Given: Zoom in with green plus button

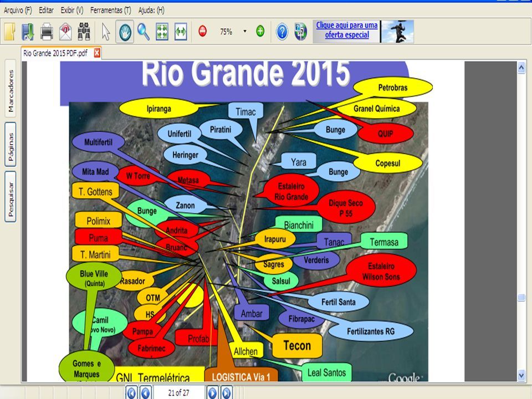Looking at the screenshot, I should click(x=260, y=31).
